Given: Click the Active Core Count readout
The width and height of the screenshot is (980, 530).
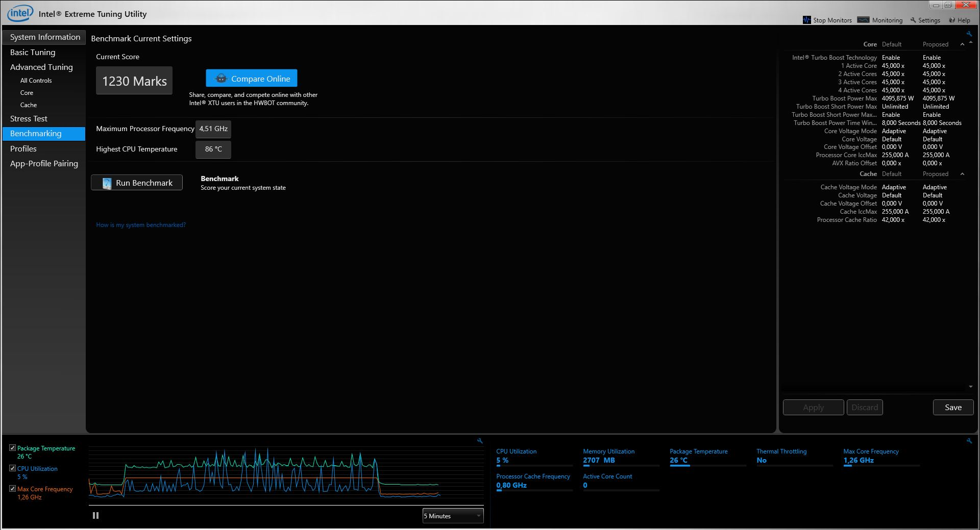Looking at the screenshot, I should [x=621, y=482].
